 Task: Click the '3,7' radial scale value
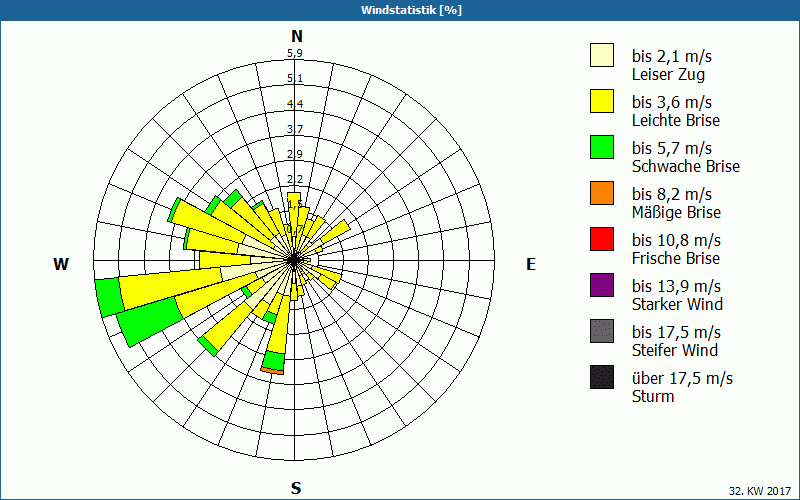[295, 129]
